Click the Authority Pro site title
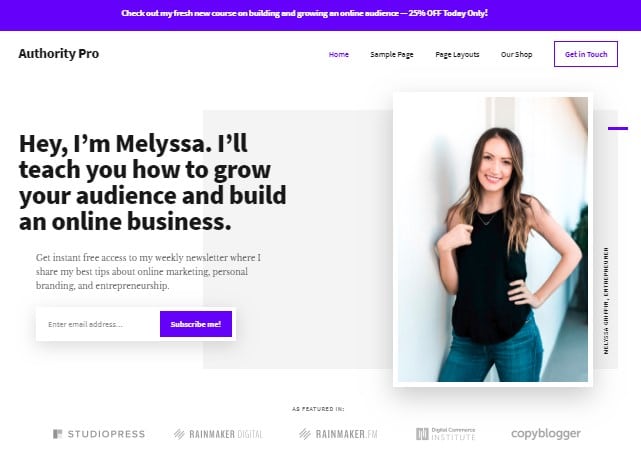The width and height of the screenshot is (641, 451). coord(58,54)
